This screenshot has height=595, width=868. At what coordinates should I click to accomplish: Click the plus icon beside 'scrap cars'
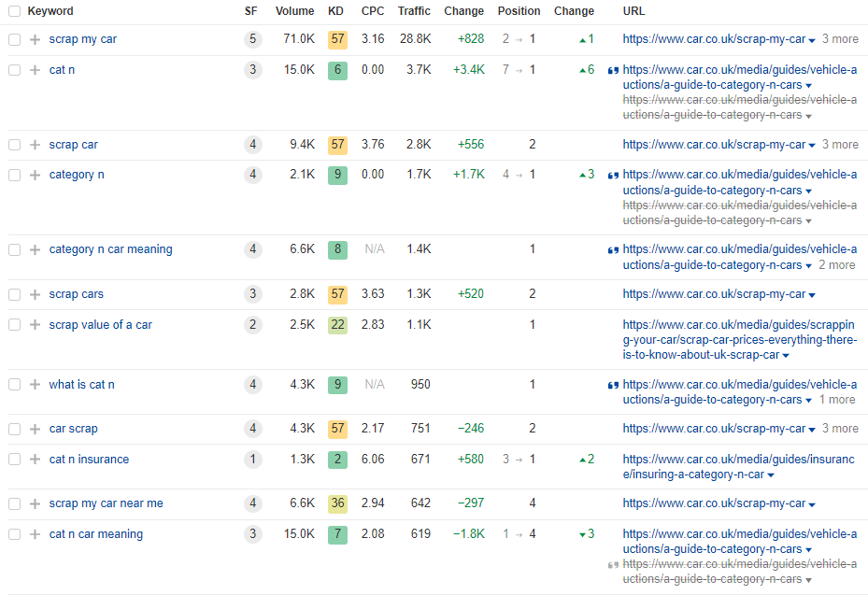tap(35, 294)
